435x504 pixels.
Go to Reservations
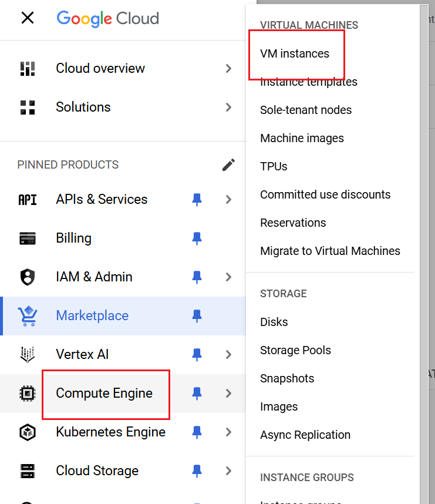click(x=293, y=223)
